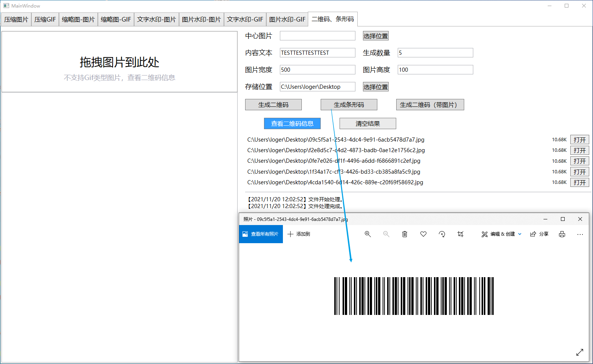
Task: Select the 4cda1540 file path text
Action: tap(335, 182)
